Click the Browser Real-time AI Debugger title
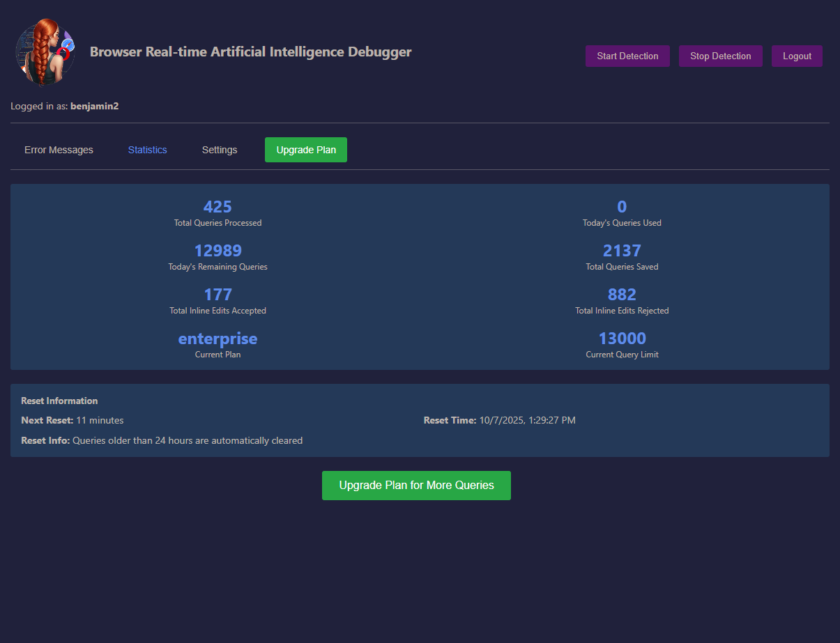Screen dimensions: 840x643 (x=250, y=52)
